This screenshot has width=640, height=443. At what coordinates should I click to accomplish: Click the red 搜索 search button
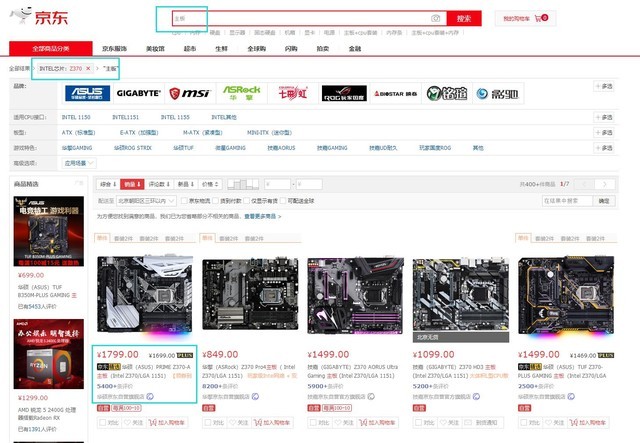(x=464, y=18)
